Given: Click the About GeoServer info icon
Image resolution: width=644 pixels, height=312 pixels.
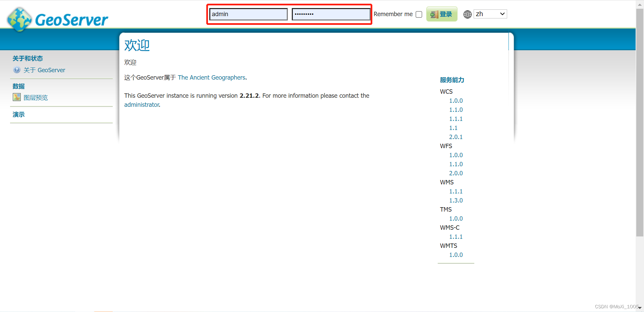Looking at the screenshot, I should [x=17, y=70].
